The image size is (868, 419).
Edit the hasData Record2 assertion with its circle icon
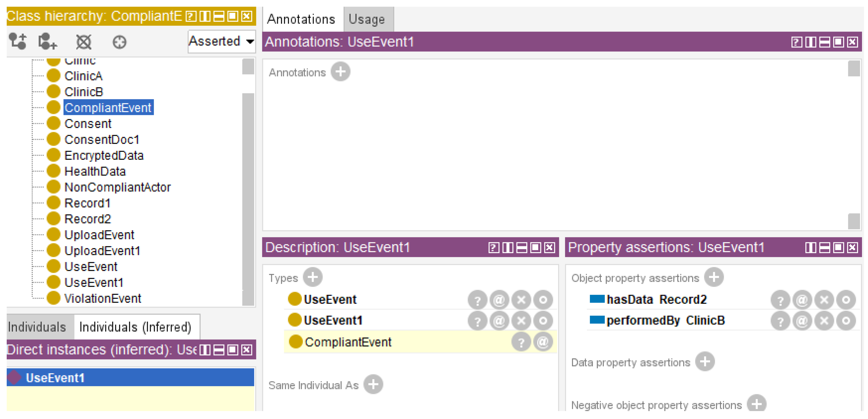point(846,299)
